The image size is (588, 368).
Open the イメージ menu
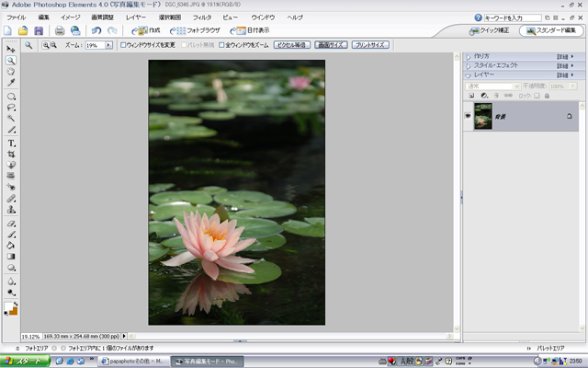click(71, 17)
